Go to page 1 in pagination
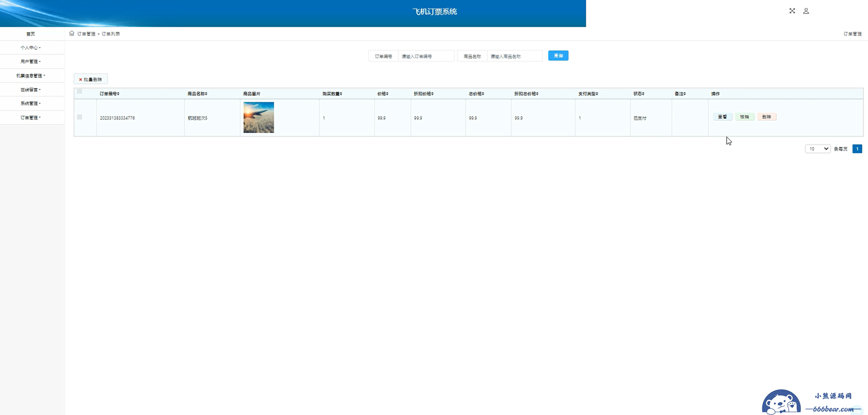868x415 pixels. point(857,149)
